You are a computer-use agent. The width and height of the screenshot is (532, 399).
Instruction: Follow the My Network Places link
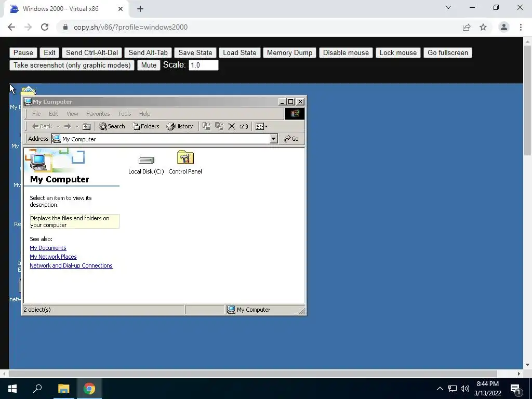[x=54, y=257]
